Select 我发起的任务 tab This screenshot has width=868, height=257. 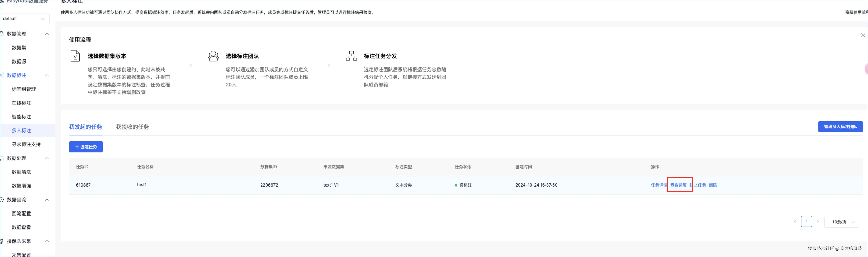coord(86,127)
